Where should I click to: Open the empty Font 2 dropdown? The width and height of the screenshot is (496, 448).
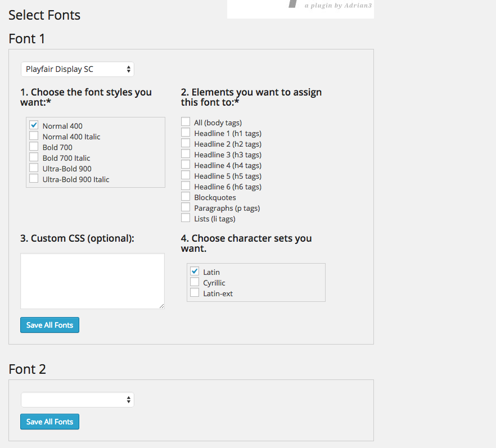78,400
